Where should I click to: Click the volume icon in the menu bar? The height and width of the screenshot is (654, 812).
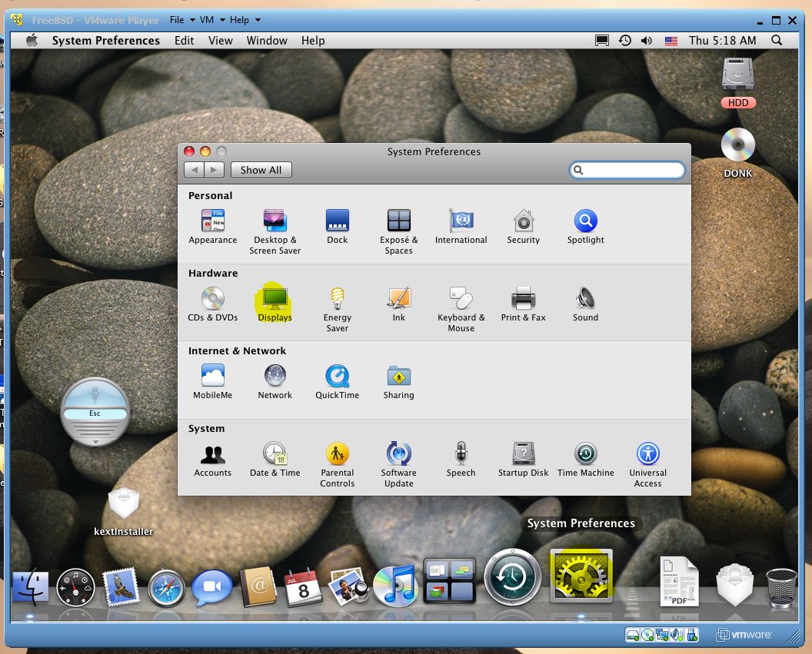(x=646, y=41)
